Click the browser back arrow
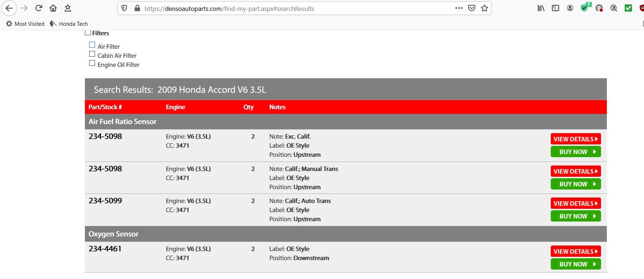644x279 pixels. (x=9, y=8)
